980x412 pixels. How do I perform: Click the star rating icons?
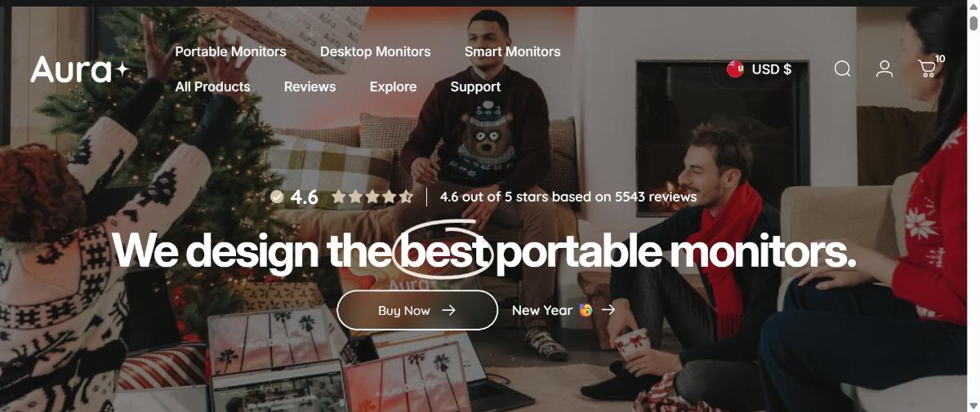pyautogui.click(x=372, y=197)
